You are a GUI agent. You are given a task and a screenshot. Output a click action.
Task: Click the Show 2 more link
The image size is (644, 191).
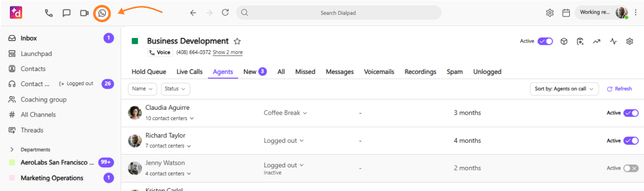pos(228,53)
